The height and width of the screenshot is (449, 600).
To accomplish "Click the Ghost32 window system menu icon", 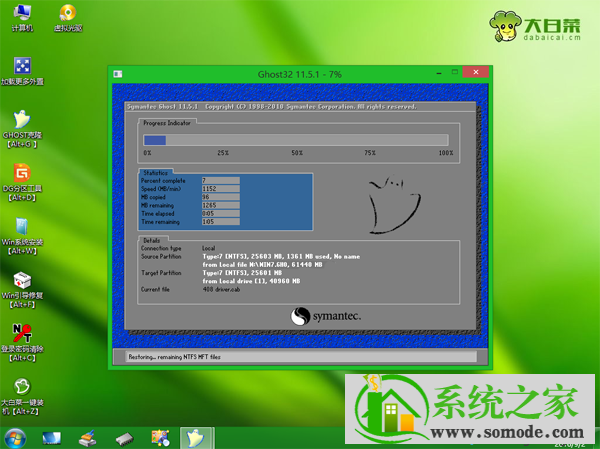I will click(118, 74).
